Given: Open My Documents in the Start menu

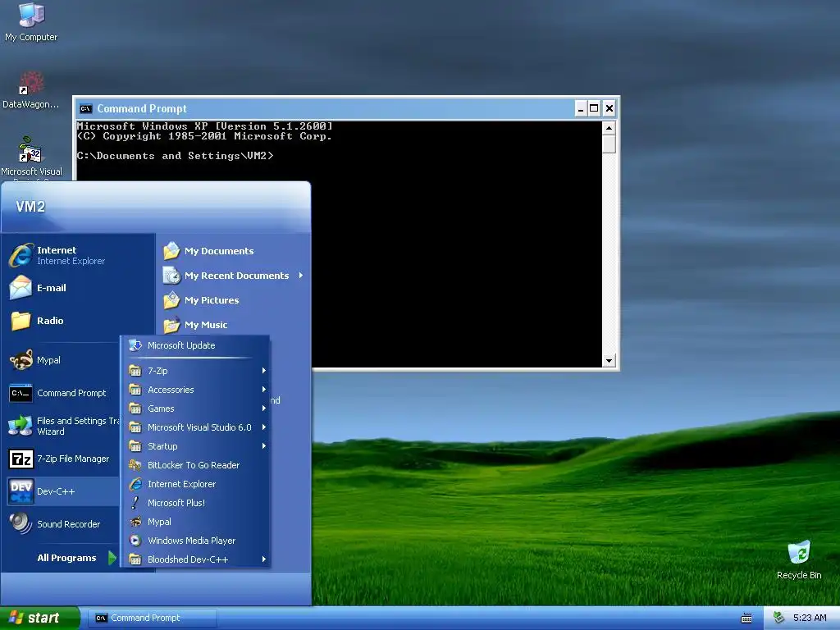Looking at the screenshot, I should 234,251.
